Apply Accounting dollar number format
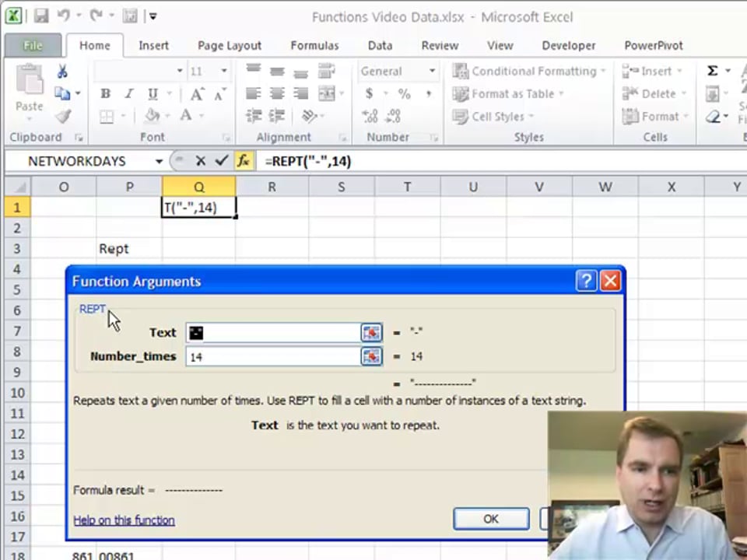This screenshot has height=560, width=747. pos(369,93)
